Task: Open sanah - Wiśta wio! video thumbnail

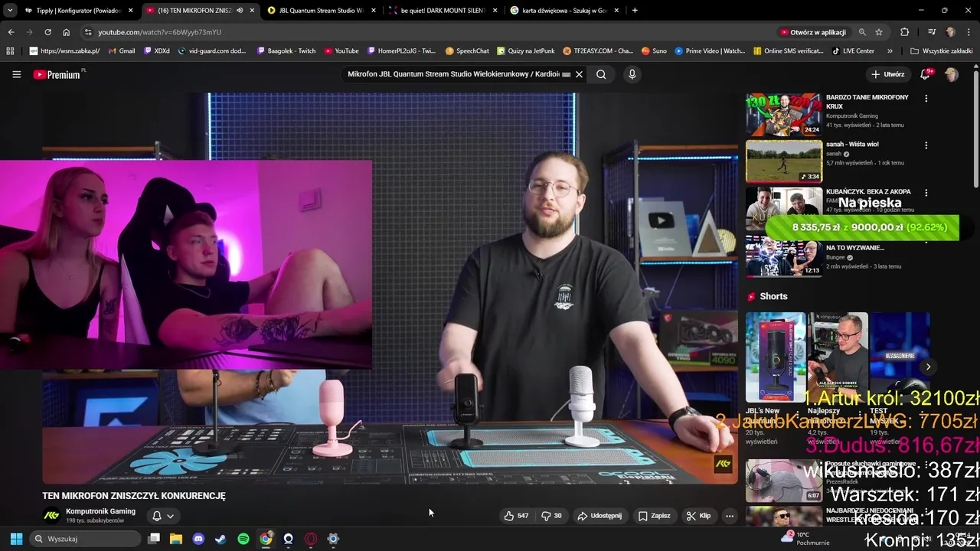Action: coord(784,161)
